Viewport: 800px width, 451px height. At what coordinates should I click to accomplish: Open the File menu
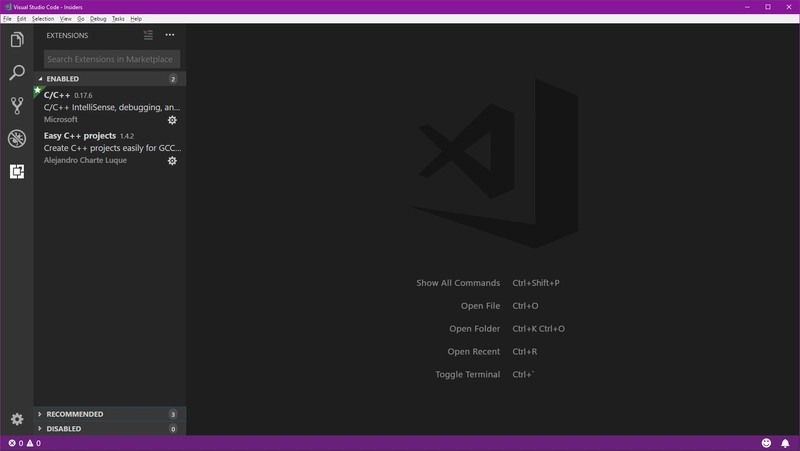8,19
